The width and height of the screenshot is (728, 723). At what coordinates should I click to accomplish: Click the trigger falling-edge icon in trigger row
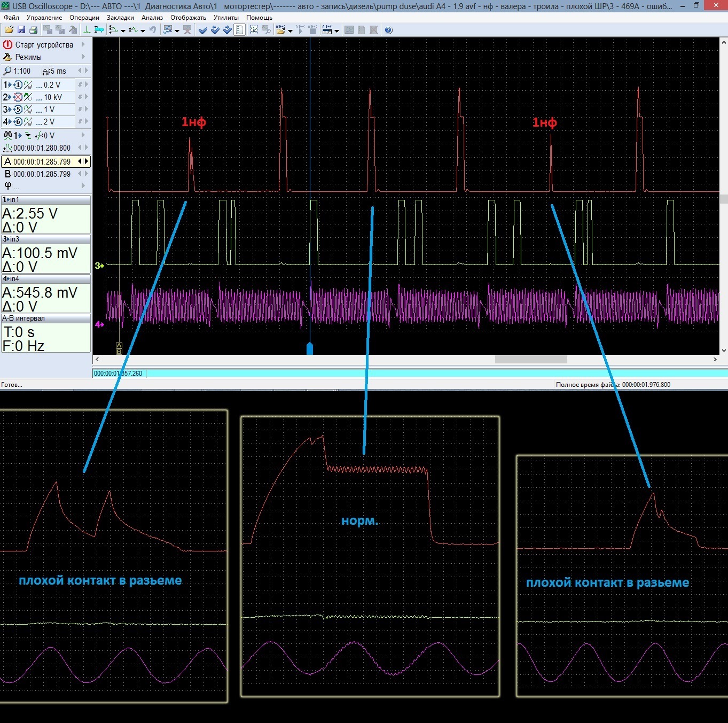click(28, 136)
